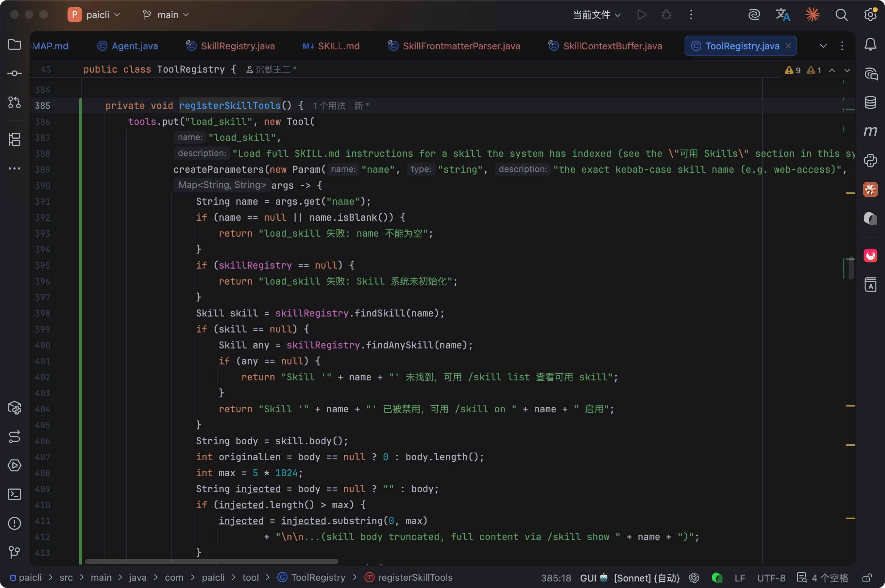This screenshot has height=588, width=885.
Task: Click the Run button in the toolbar
Action: (642, 15)
